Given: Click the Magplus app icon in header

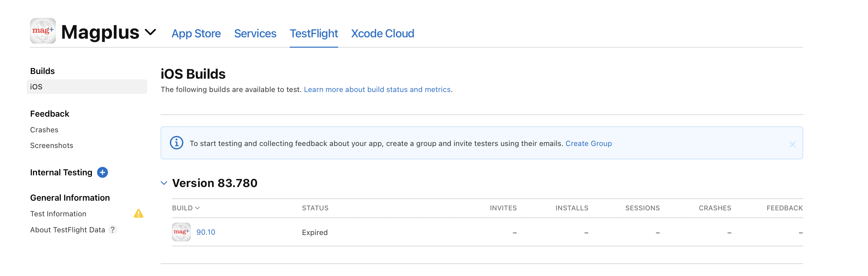Looking at the screenshot, I should pos(43,31).
